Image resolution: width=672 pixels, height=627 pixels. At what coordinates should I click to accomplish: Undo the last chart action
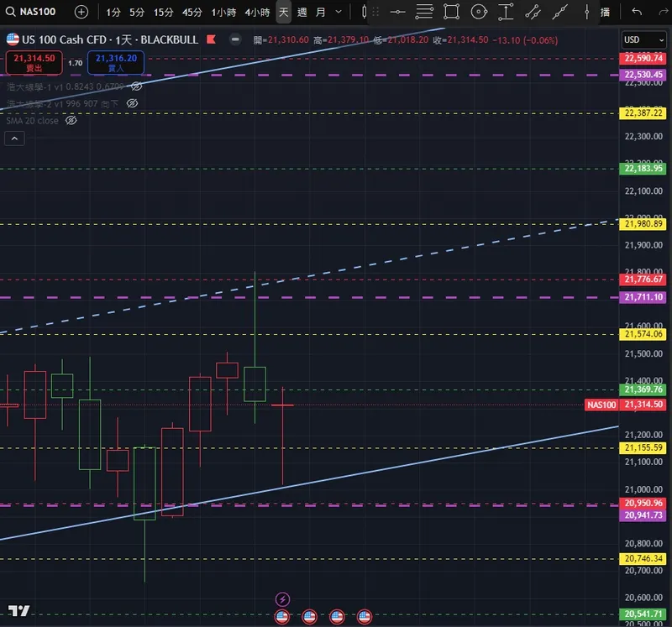[x=637, y=12]
